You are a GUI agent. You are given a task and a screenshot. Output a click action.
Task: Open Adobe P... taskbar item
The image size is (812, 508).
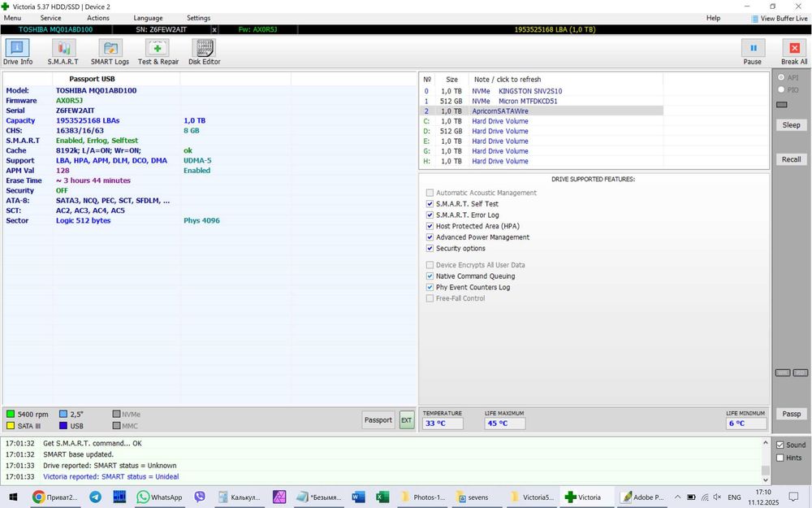pos(642,497)
